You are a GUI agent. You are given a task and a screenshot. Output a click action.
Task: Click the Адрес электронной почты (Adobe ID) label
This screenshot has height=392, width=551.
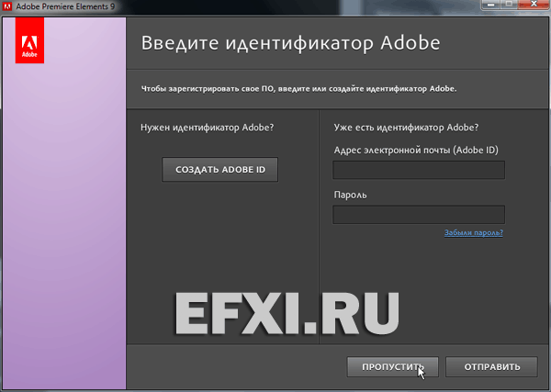coord(416,151)
